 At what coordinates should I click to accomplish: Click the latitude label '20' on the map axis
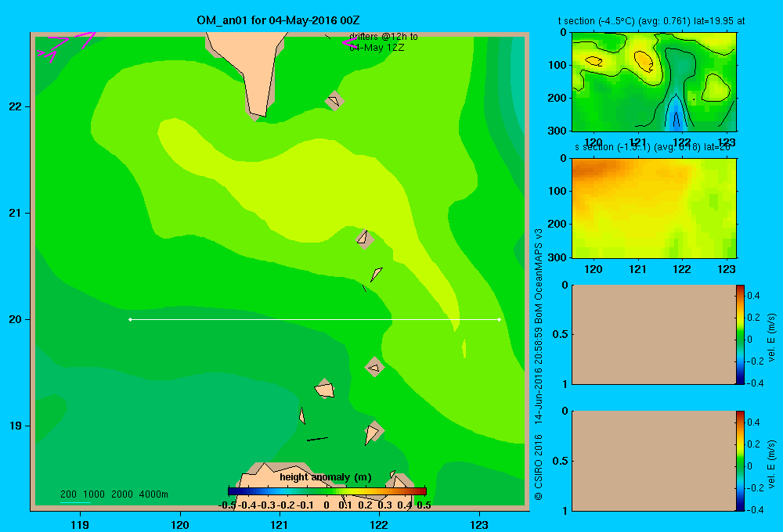15,319
